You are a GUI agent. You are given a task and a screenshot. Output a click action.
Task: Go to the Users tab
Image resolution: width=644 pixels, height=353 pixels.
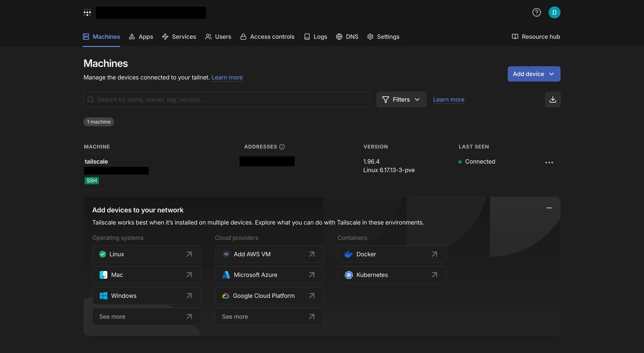pyautogui.click(x=218, y=37)
